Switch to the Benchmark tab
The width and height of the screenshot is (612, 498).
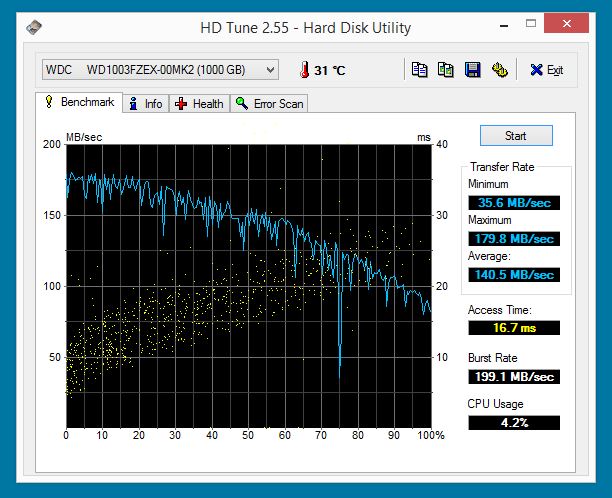[79, 103]
